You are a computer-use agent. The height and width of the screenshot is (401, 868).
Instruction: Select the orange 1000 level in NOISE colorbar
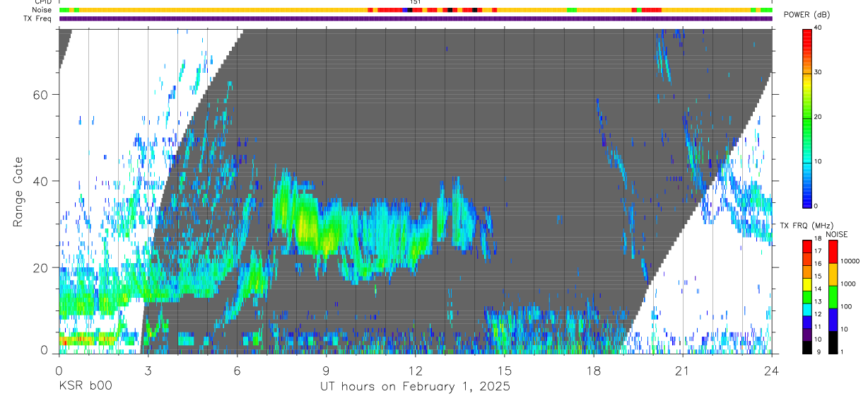pos(833,274)
